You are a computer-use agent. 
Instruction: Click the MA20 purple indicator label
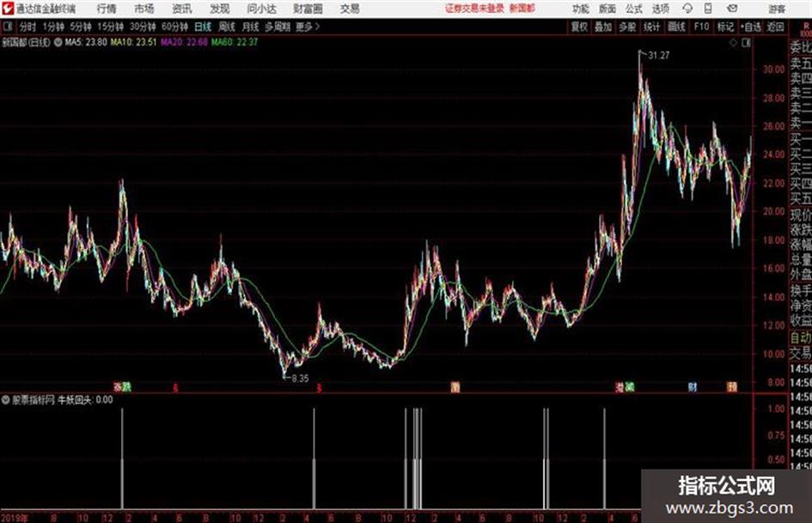[184, 42]
